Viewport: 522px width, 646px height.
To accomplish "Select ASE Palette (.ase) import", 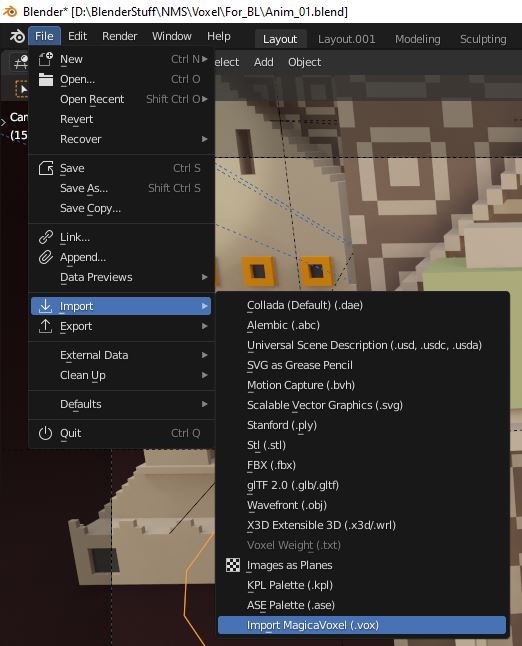I will 362,605.
